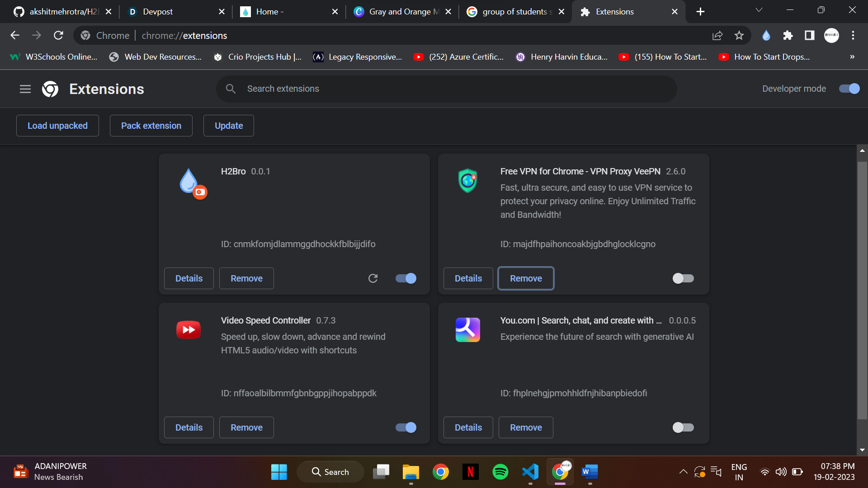868x488 pixels.
Task: Enable the Free VPN VeePN extension
Action: (x=683, y=278)
